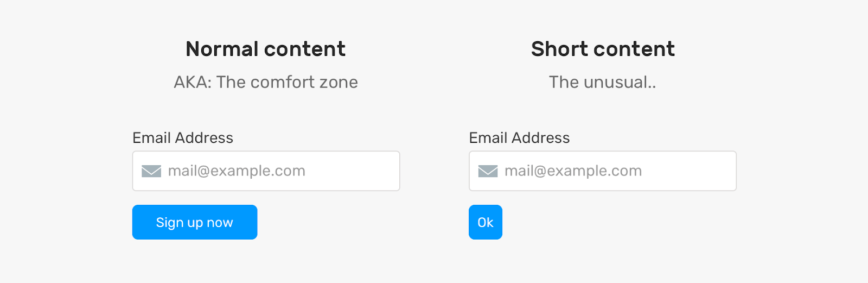This screenshot has width=868, height=283.
Task: Select the Short content heading
Action: click(603, 49)
